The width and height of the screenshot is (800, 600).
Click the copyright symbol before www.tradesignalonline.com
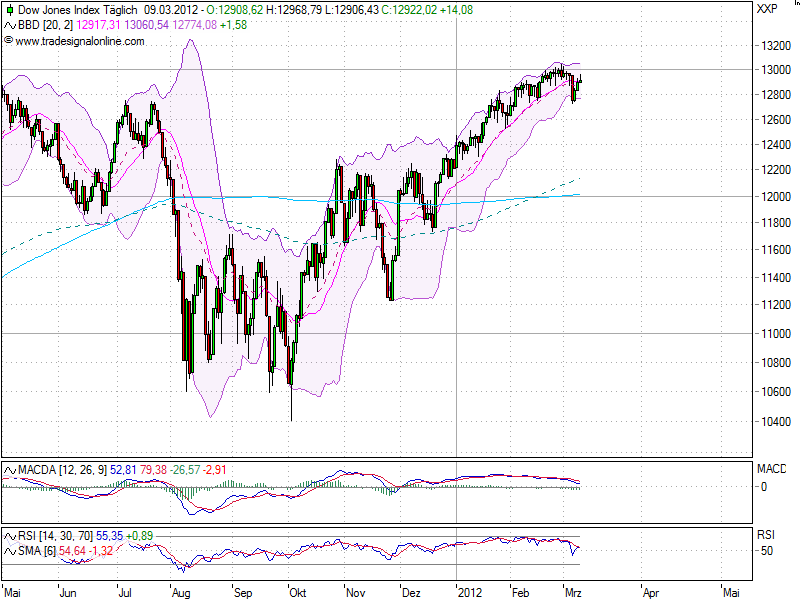[x=9, y=40]
